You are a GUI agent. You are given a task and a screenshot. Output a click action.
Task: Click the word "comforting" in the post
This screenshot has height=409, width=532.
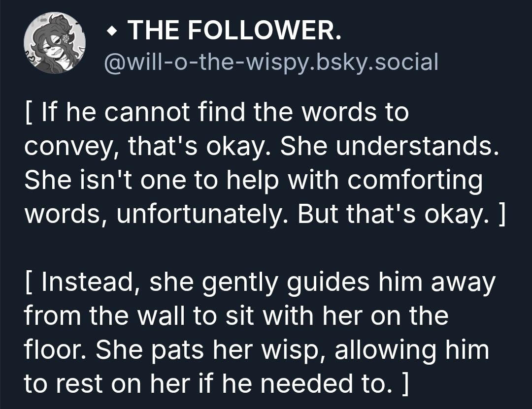(x=415, y=180)
